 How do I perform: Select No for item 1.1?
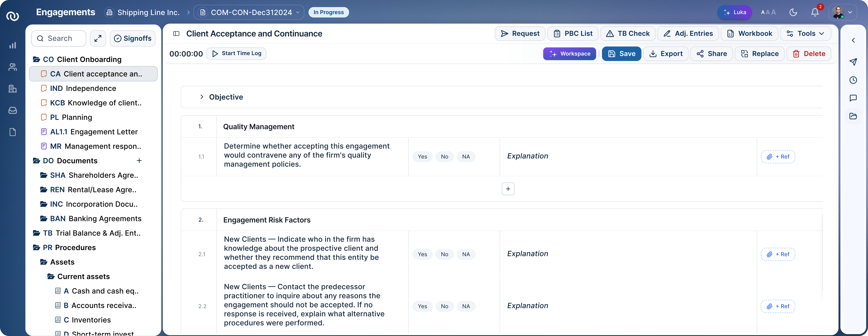click(444, 157)
